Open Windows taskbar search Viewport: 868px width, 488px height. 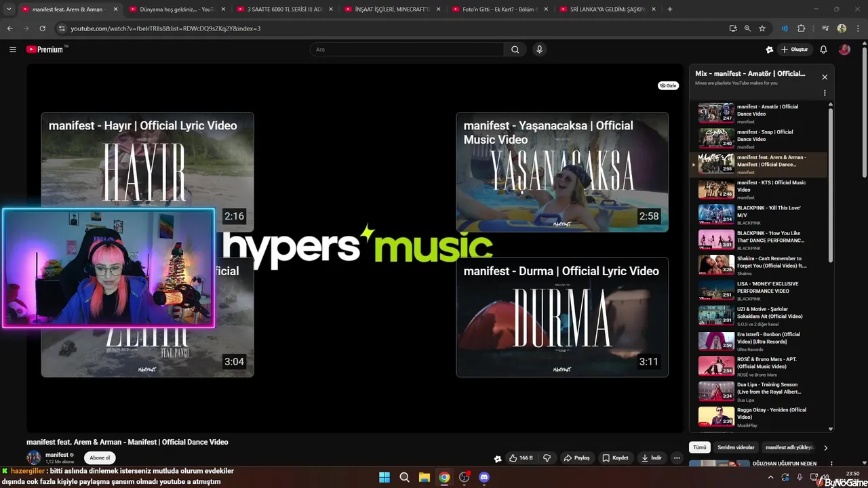pyautogui.click(x=404, y=477)
